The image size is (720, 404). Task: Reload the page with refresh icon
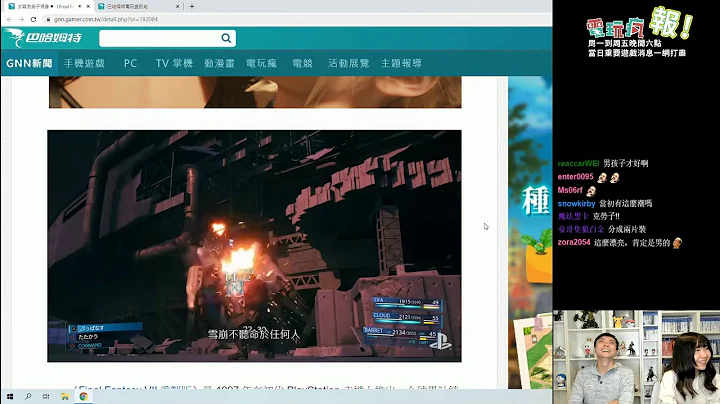tap(33, 19)
